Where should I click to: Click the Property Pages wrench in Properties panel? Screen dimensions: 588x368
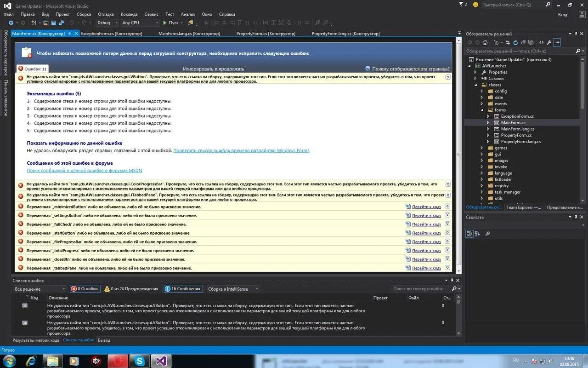[x=487, y=234]
